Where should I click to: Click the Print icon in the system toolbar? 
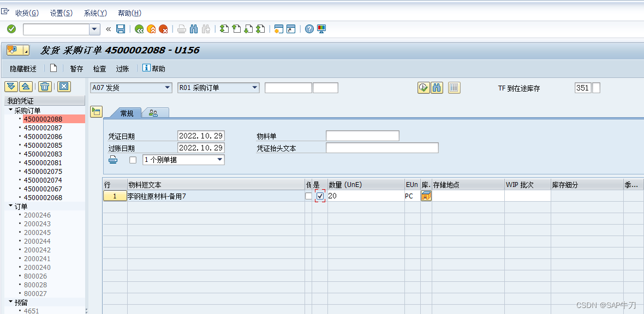tap(182, 29)
